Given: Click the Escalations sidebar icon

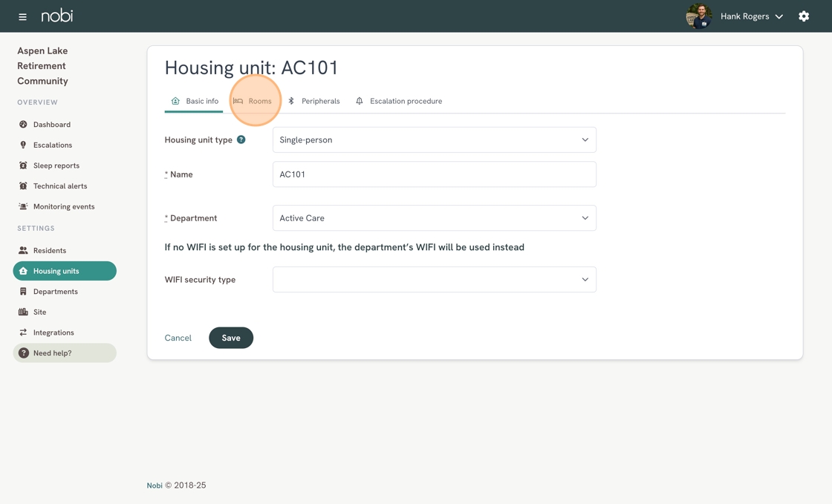Looking at the screenshot, I should [23, 145].
